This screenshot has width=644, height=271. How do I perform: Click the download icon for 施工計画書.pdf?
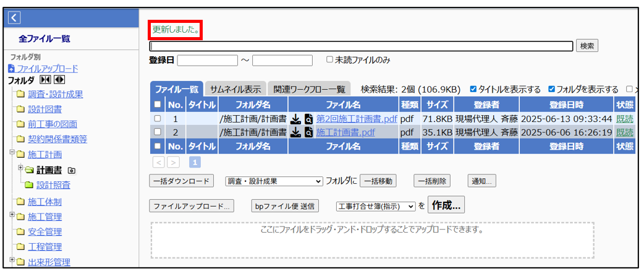(296, 132)
